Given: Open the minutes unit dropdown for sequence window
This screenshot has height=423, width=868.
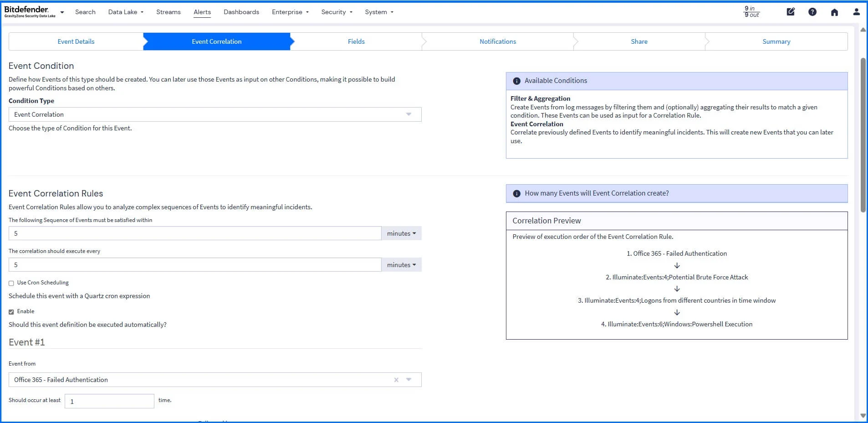Looking at the screenshot, I should click(x=401, y=233).
